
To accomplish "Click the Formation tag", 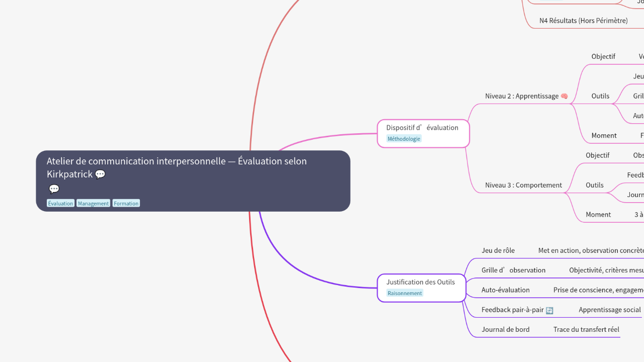I will [x=126, y=204].
